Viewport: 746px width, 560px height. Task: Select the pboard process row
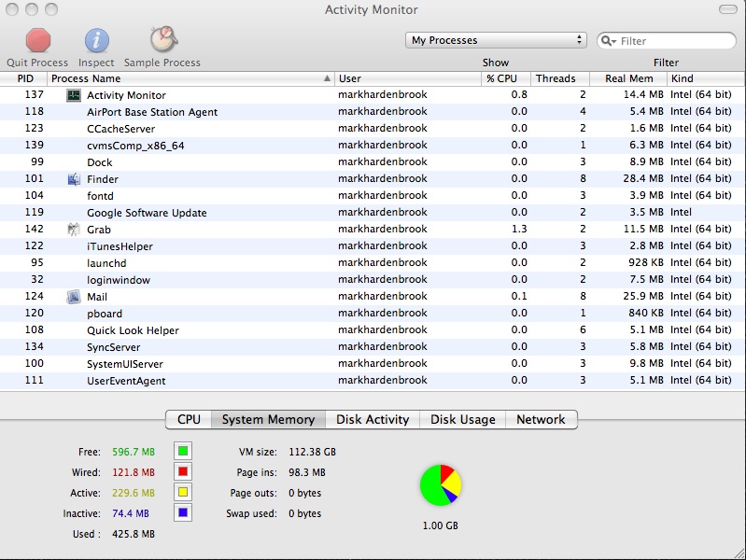point(373,314)
